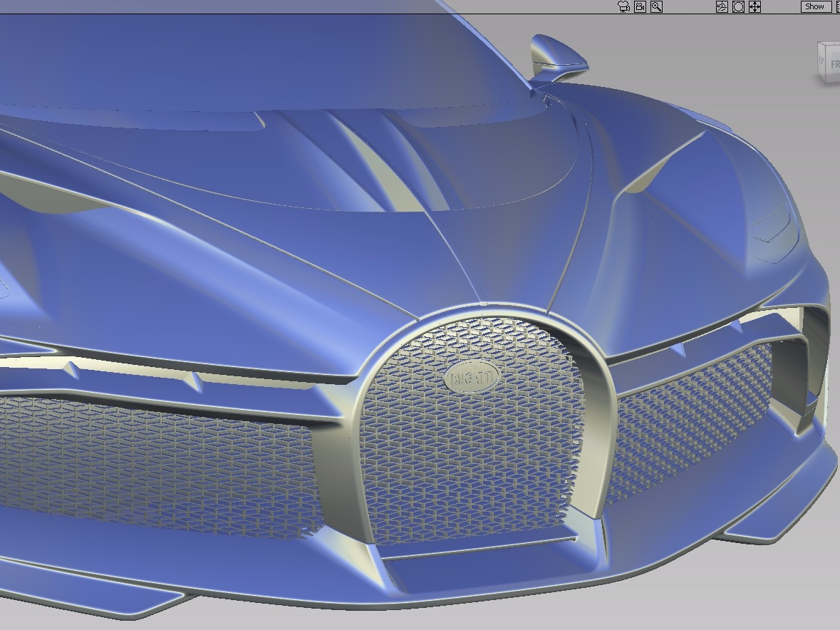Open the ruler icon at the toolbar's right edge
840x630 pixels.
838,6
